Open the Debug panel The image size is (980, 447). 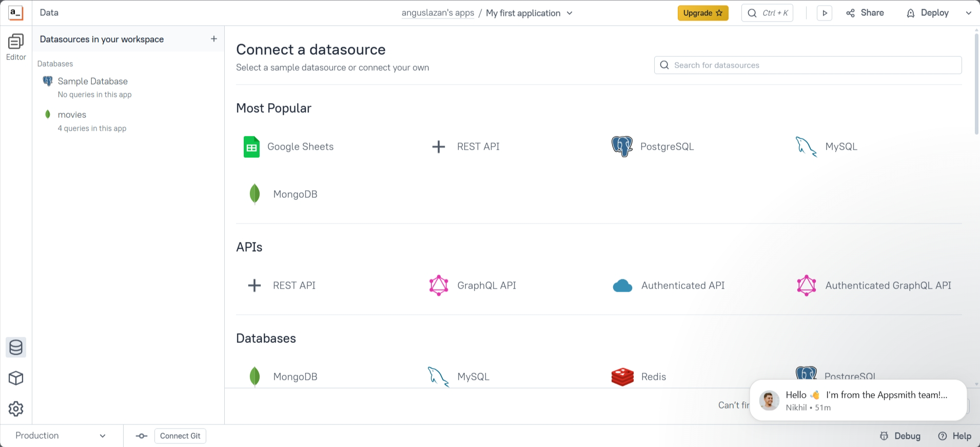point(900,436)
